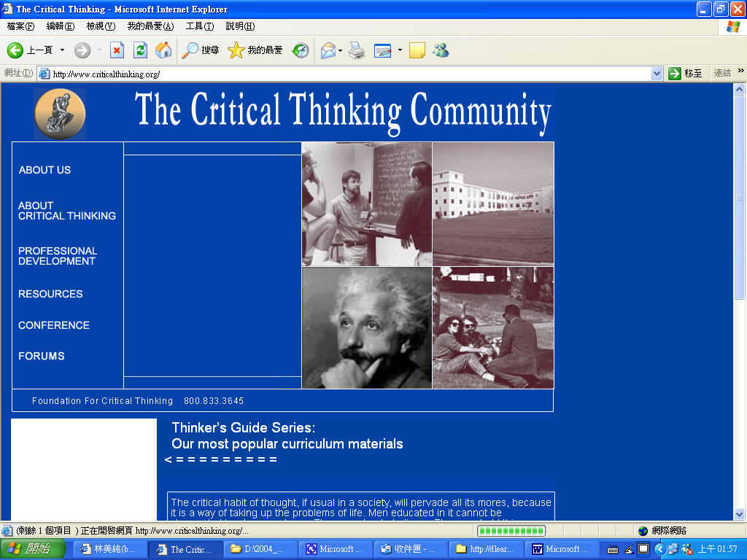This screenshot has width=747, height=560.
Task: Click the page icon beside the address URL
Action: (x=44, y=74)
